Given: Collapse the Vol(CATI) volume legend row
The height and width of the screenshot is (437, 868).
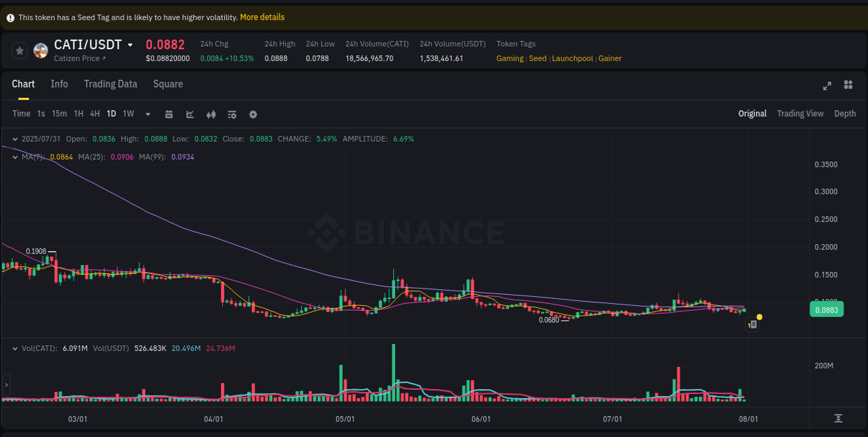Looking at the screenshot, I should [15, 348].
